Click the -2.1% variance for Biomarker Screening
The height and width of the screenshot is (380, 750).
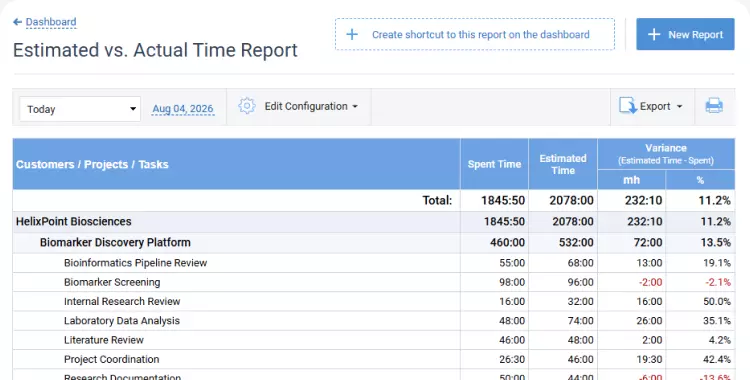(718, 282)
